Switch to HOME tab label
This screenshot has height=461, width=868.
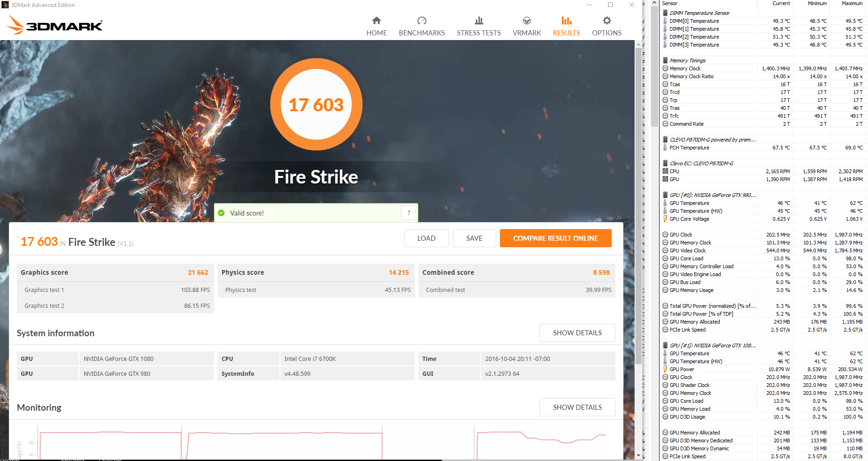(x=376, y=33)
